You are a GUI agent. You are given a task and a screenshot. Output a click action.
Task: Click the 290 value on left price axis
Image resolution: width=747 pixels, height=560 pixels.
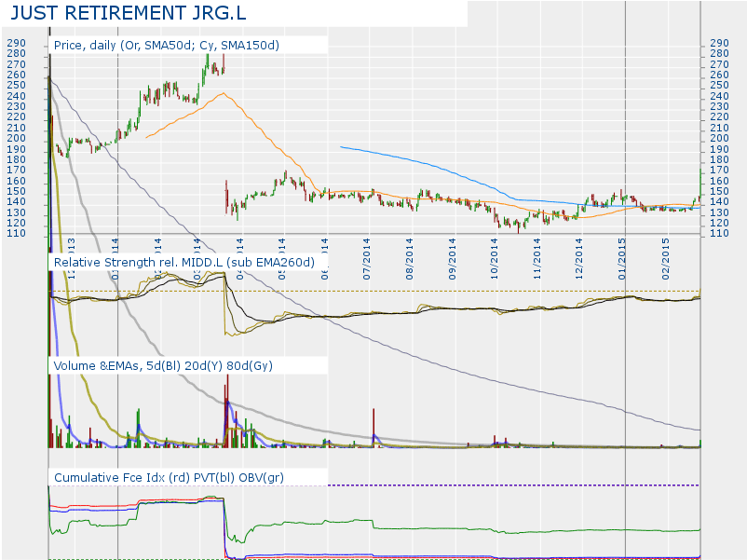[x=16, y=43]
